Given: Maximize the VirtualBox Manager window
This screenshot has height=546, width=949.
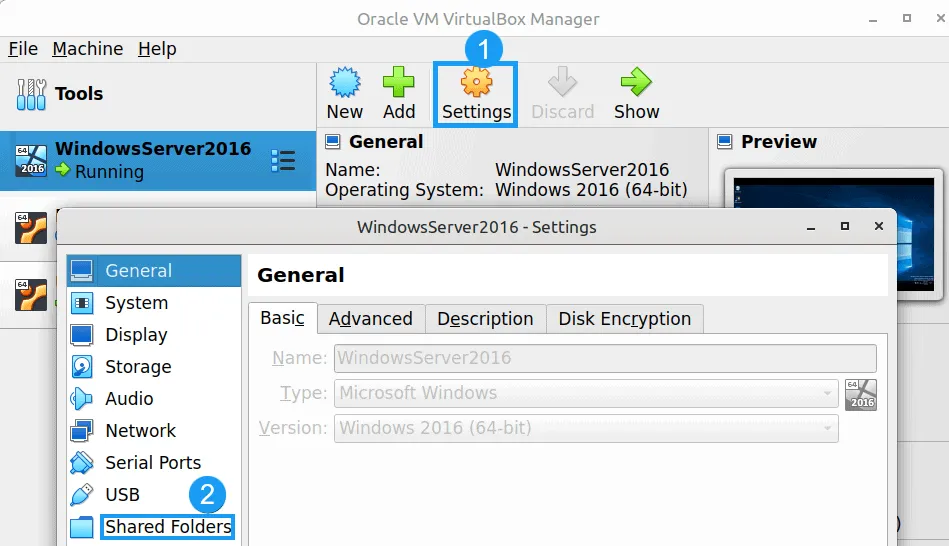Looking at the screenshot, I should (x=907, y=18).
